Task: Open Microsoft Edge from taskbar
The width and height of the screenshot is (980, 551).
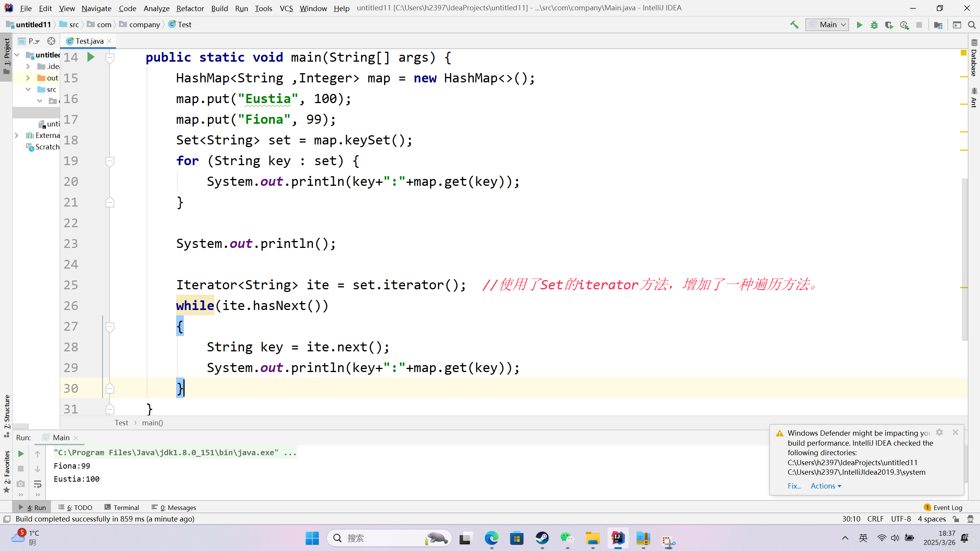Action: (491, 538)
